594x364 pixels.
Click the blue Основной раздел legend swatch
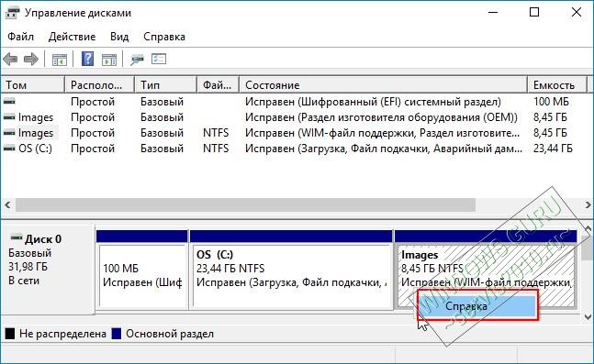coord(117,334)
